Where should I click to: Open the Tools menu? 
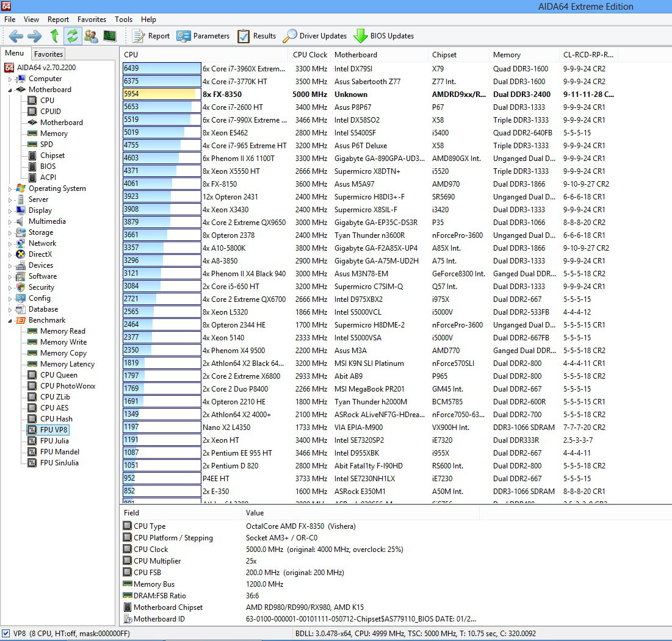[x=123, y=20]
